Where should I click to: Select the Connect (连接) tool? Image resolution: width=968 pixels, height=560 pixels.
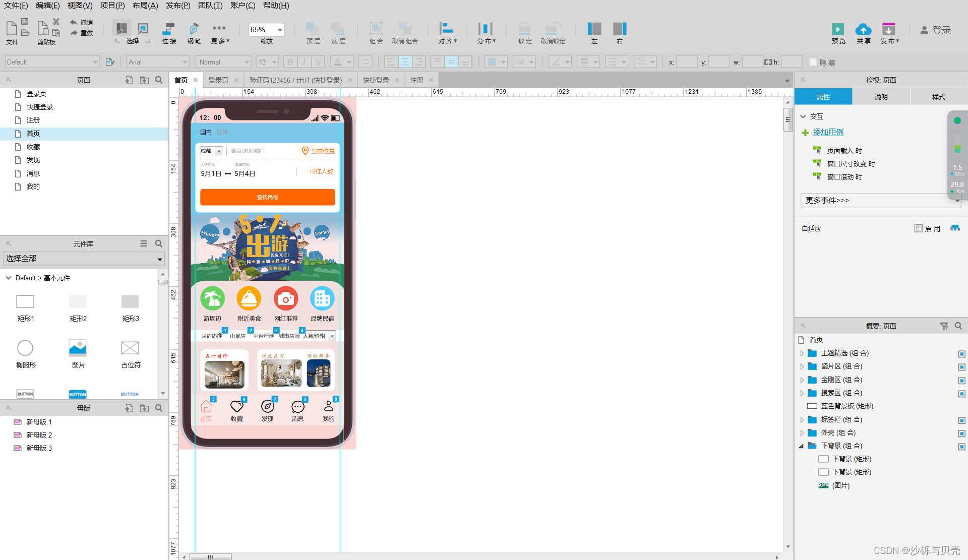click(169, 29)
